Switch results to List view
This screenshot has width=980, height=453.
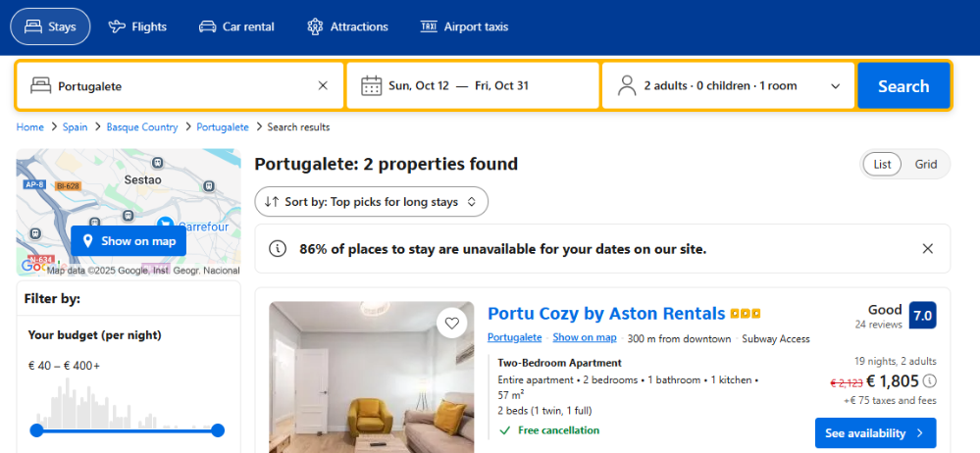[x=882, y=165]
